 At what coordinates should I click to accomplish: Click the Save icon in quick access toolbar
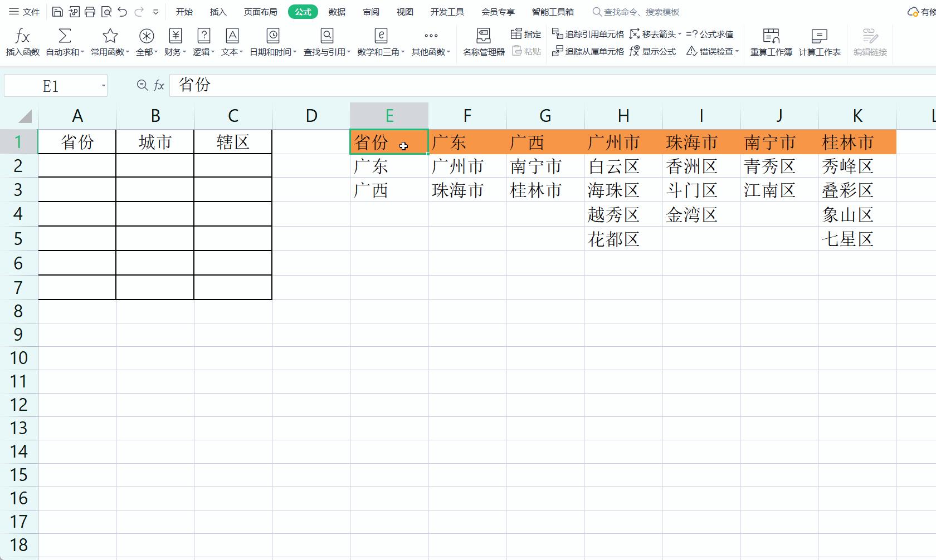pyautogui.click(x=57, y=12)
